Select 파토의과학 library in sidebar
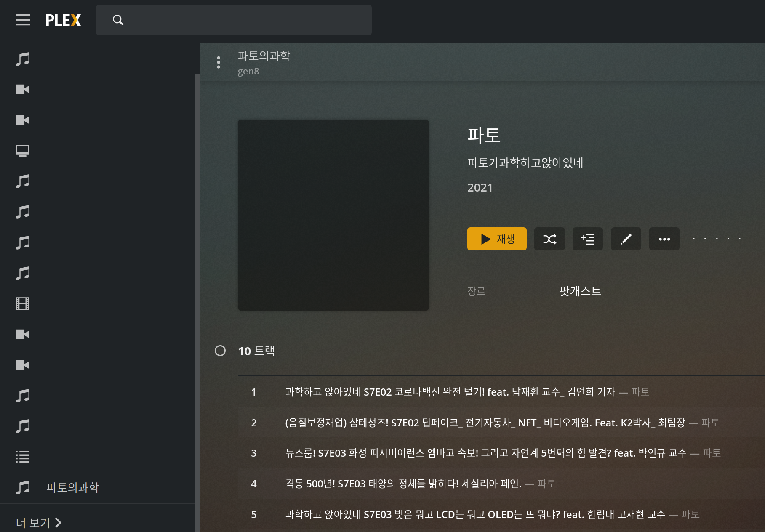This screenshot has width=765, height=532. click(x=72, y=487)
